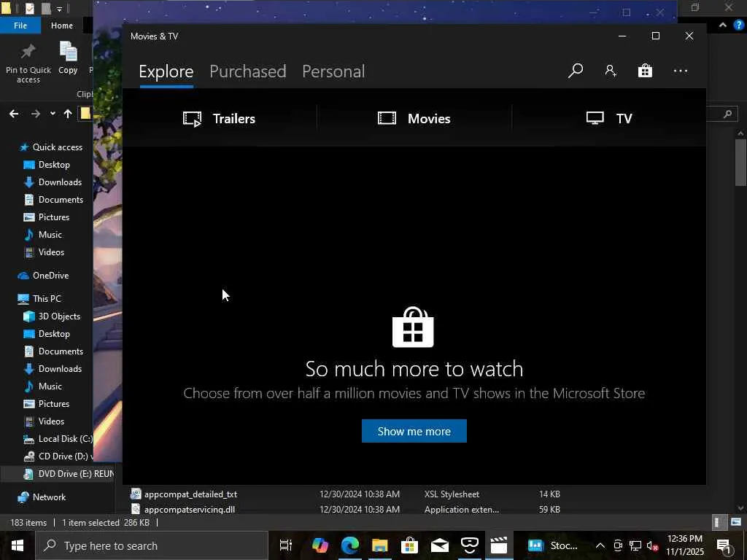This screenshot has height=560, width=747.
Task: Click File Explorer search box magnifier
Action: pos(727,114)
